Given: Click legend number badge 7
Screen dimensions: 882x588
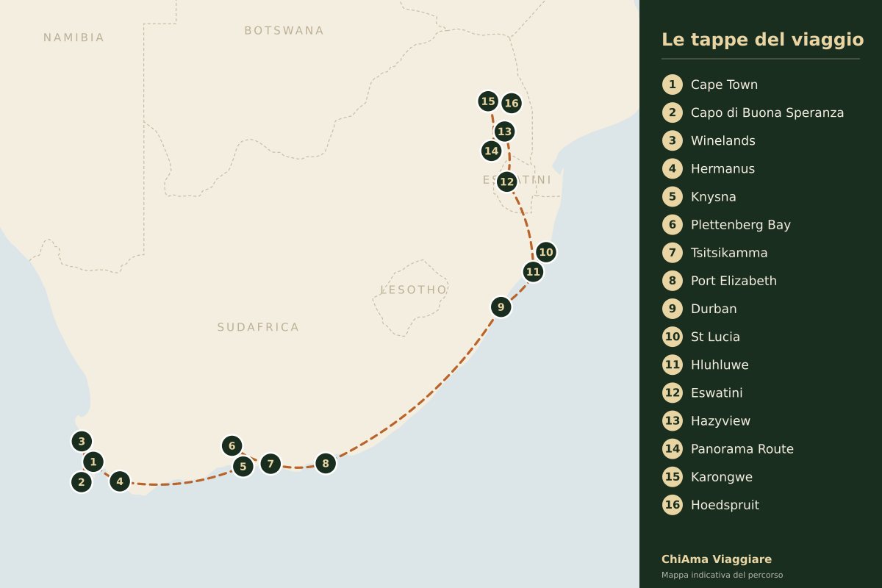Looking at the screenshot, I should [x=673, y=253].
